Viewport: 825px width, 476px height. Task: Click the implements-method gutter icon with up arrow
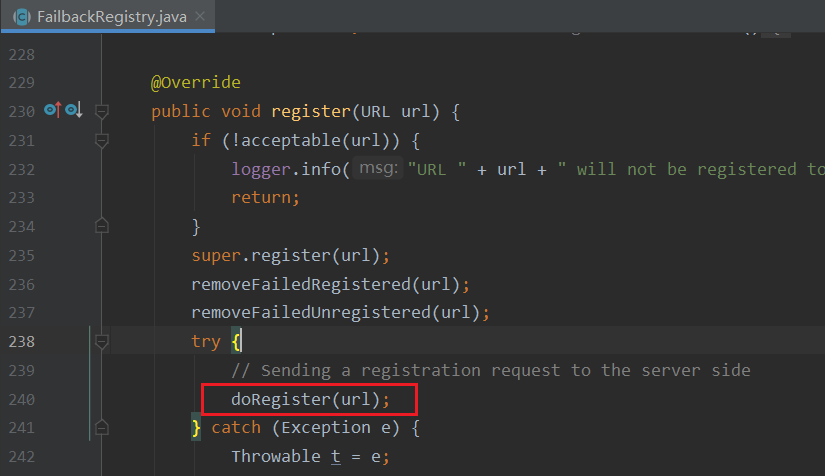coord(53,111)
